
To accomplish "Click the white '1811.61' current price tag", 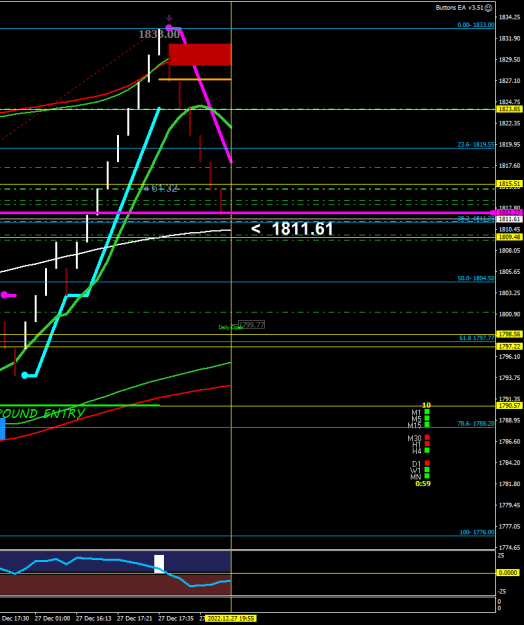I will 509,219.
